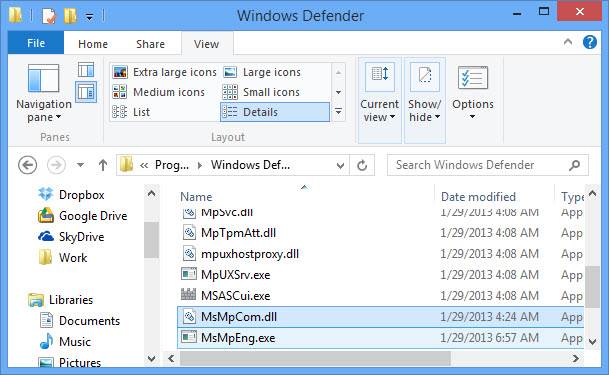
Task: Click the New folder quick access icon
Action: click(x=70, y=16)
